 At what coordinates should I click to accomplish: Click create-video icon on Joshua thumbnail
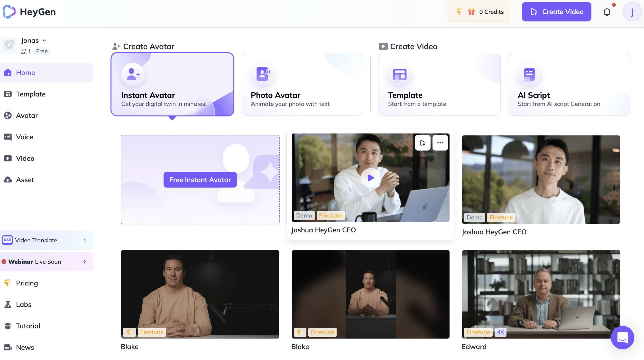(x=423, y=142)
